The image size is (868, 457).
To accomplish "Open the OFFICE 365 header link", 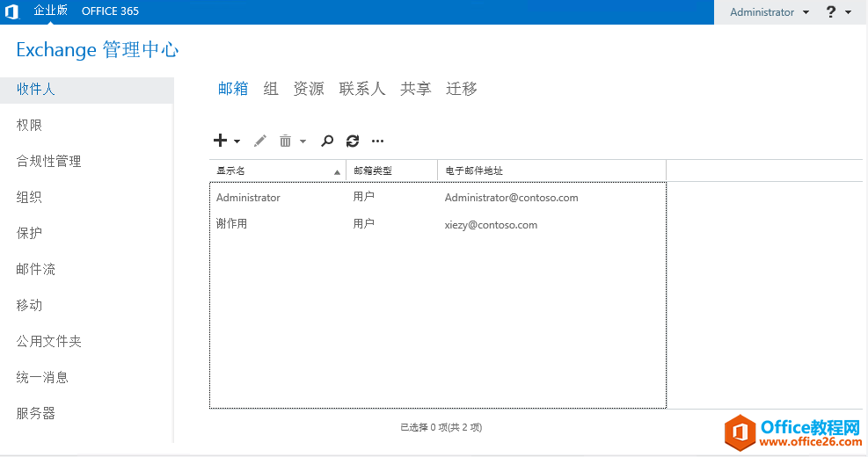I will [110, 11].
